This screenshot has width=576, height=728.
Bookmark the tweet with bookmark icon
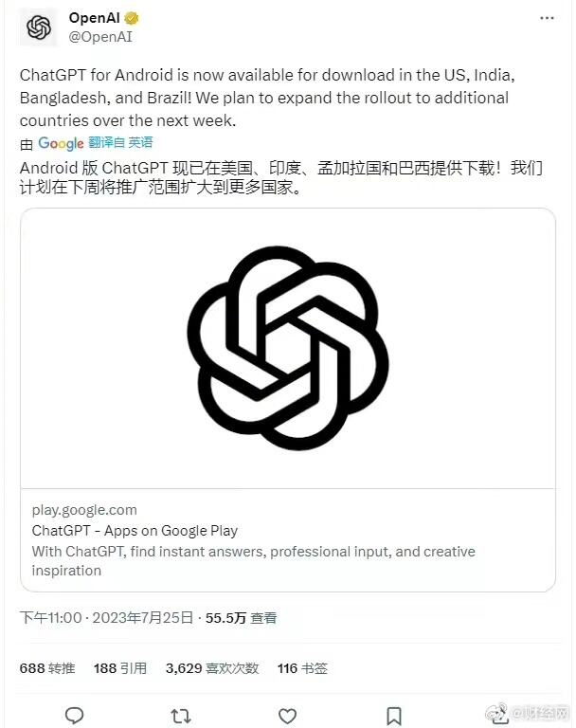point(394,716)
